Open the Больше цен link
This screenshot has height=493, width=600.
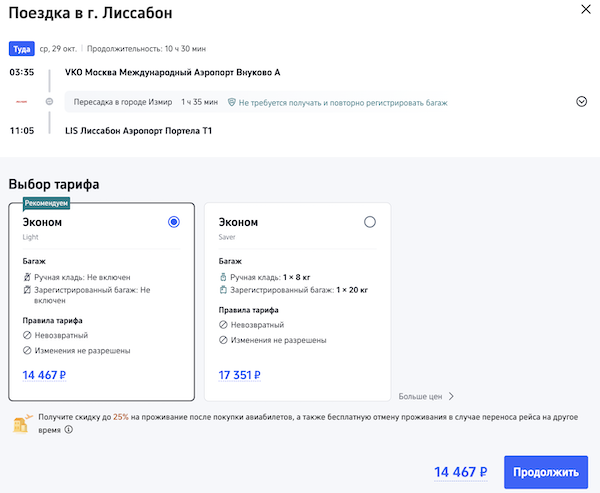(x=426, y=396)
